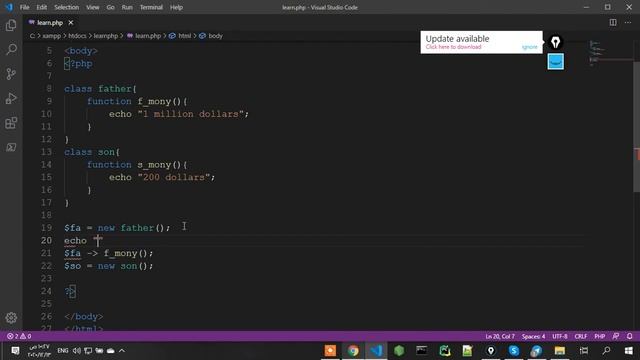Viewport: 640px width, 360px height.
Task: Click PHP language mode in status bar
Action: tap(599, 337)
